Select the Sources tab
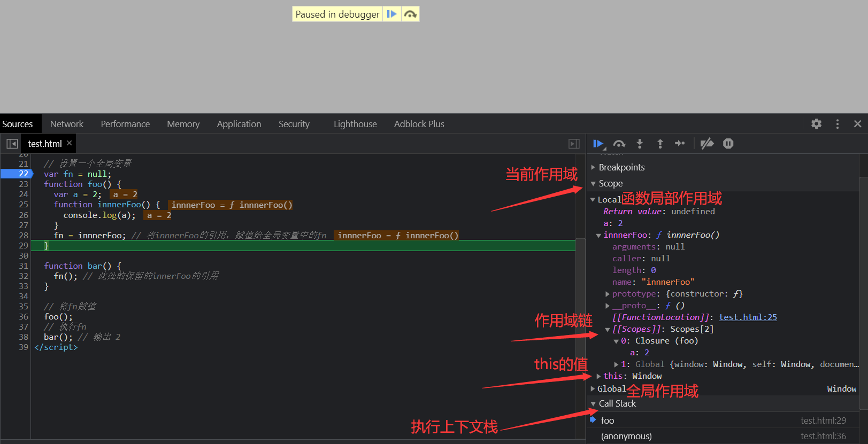Image resolution: width=868 pixels, height=444 pixels. click(x=18, y=124)
